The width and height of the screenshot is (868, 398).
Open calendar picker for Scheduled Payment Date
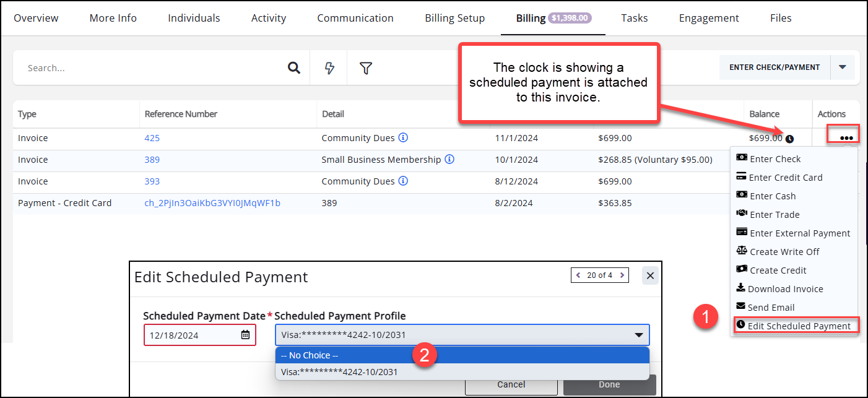tap(245, 335)
